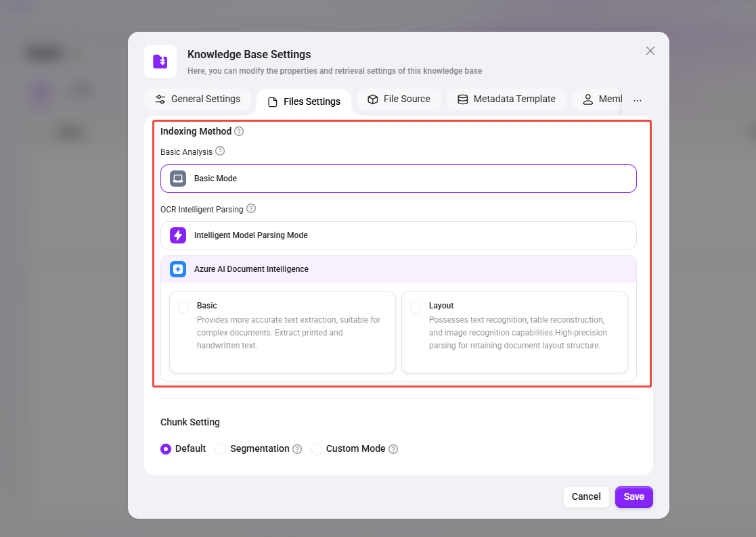This screenshot has height=537, width=756.
Task: Choose Intelligent Model Parsing Mode
Action: click(x=398, y=235)
